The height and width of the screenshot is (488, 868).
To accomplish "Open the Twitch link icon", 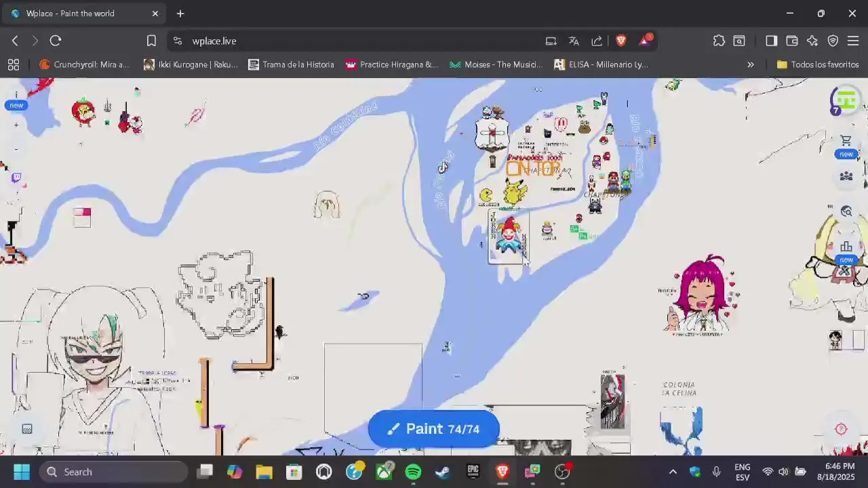I will pos(16,178).
